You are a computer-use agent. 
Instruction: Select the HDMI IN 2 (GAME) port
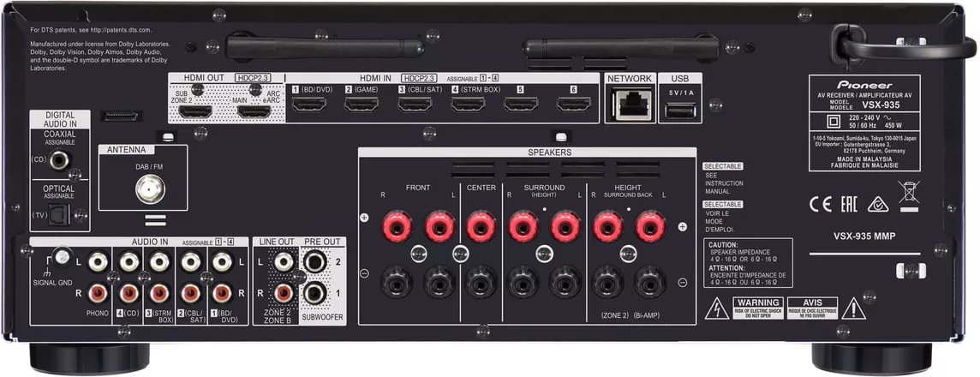click(362, 105)
